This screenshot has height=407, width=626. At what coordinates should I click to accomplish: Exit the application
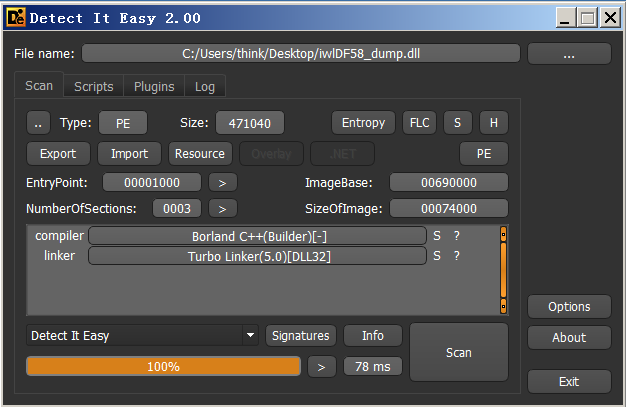click(569, 382)
